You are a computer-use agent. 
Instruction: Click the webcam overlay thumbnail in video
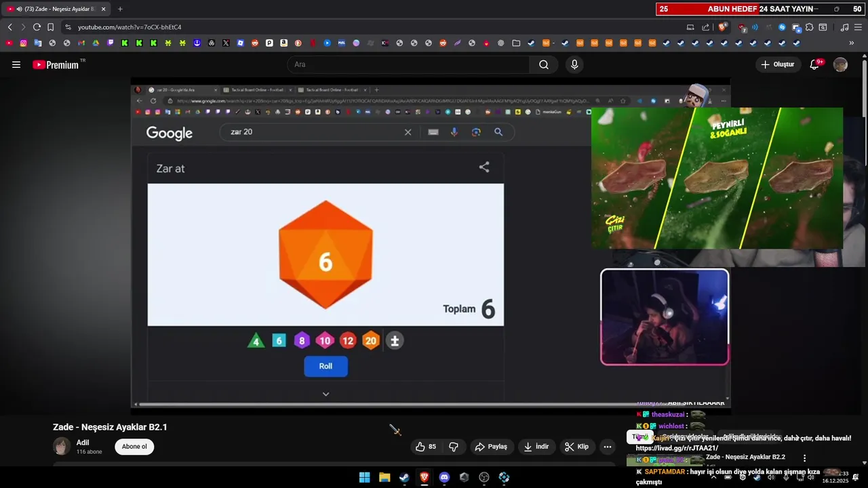click(x=665, y=317)
